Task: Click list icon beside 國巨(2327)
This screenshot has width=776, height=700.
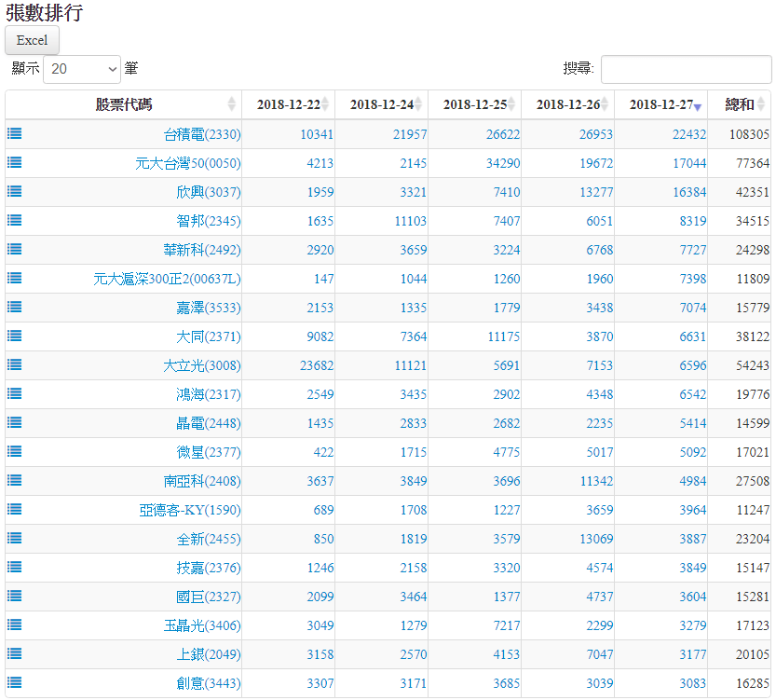Action: pyautogui.click(x=15, y=597)
